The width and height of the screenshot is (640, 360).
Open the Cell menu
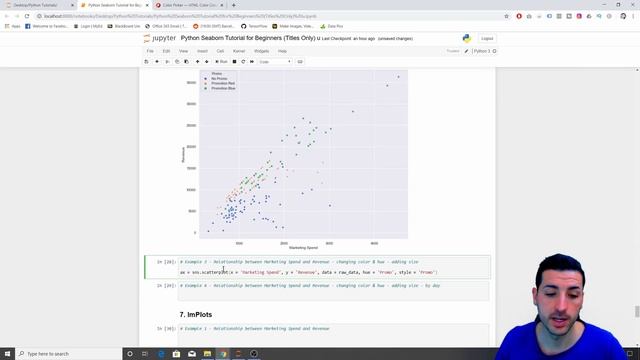point(220,51)
